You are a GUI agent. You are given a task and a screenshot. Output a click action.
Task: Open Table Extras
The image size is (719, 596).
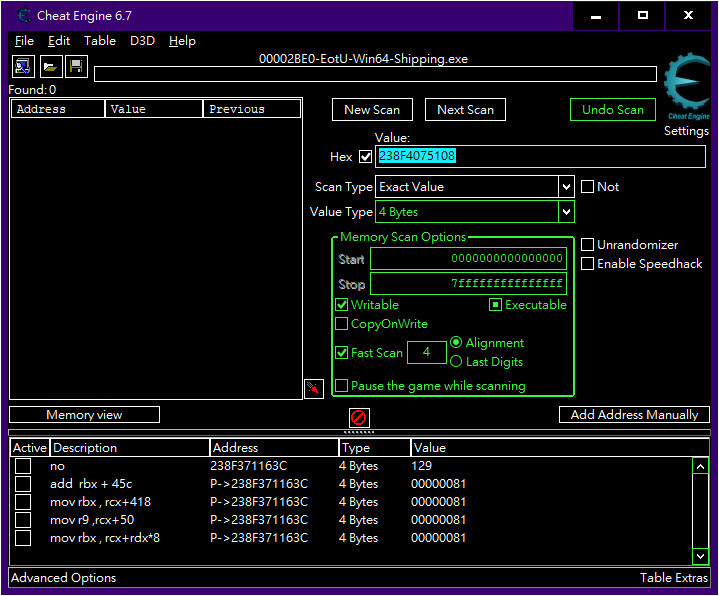(674, 578)
